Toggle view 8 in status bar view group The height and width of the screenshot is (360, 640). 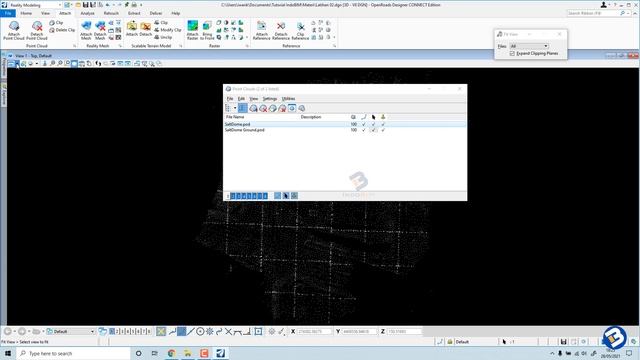coord(149,331)
